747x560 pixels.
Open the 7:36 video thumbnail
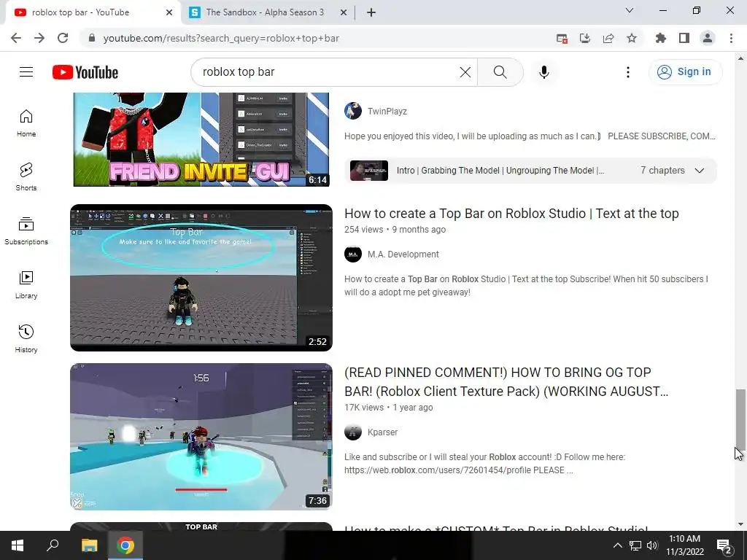201,437
